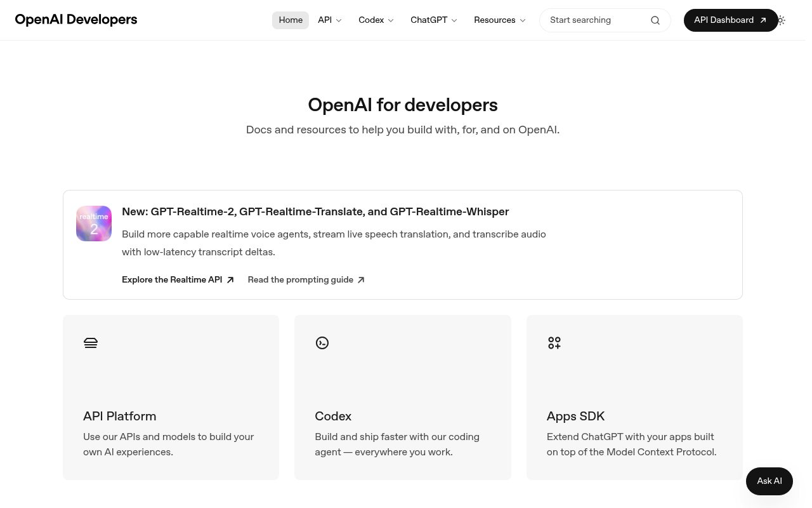Click the 'Docs and resources to help you build' subtitle
The width and height of the screenshot is (812, 508).
403,130
